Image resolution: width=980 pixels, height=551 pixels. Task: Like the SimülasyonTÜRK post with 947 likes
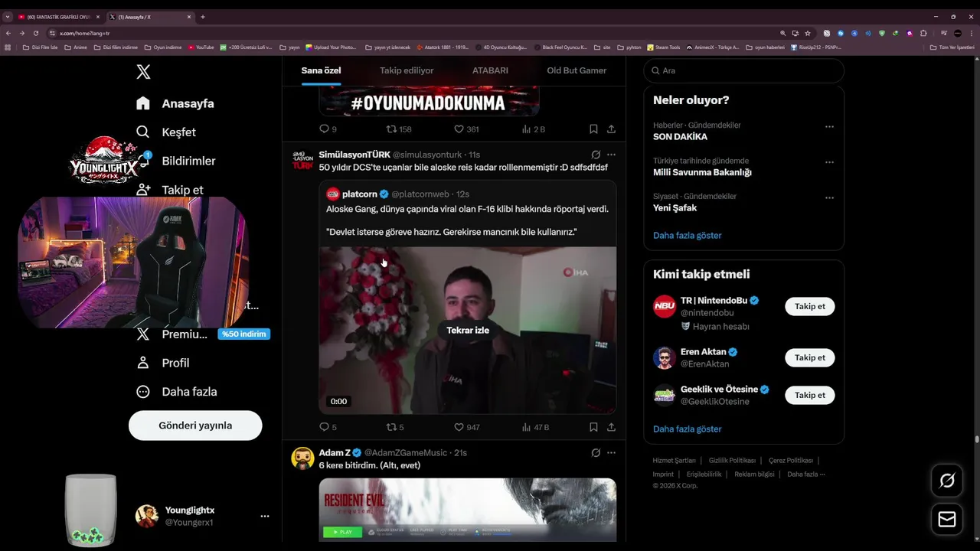tap(466, 427)
